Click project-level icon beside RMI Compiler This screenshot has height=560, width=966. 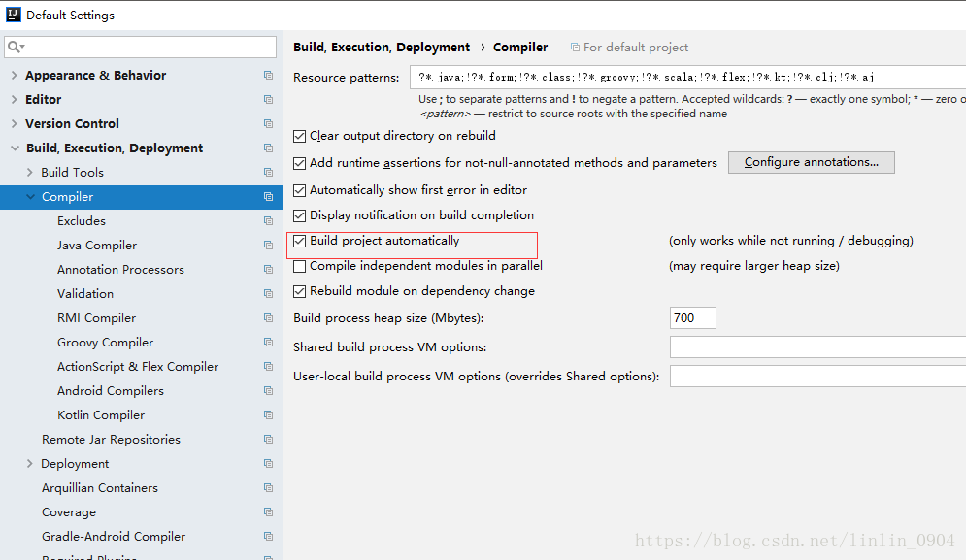point(268,318)
